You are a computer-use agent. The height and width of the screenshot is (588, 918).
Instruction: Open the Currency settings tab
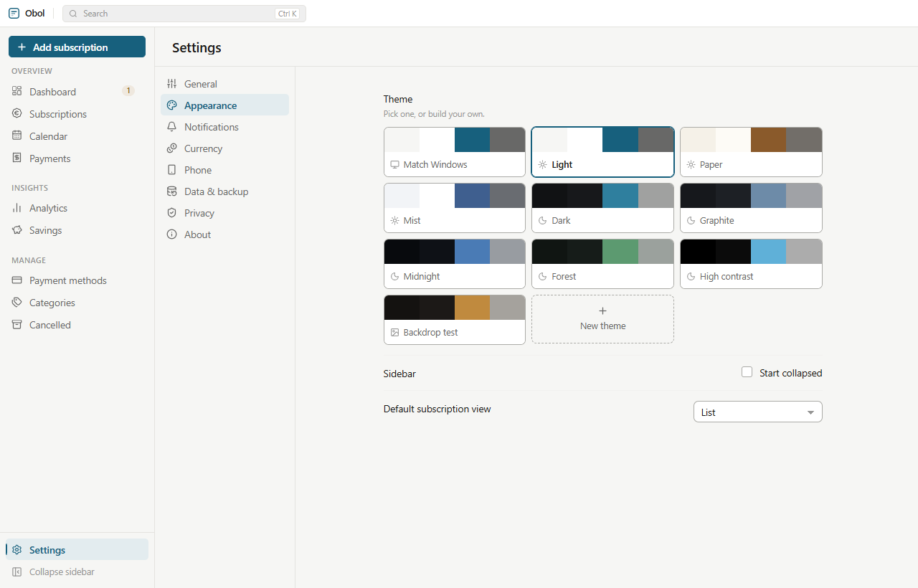[224, 148]
